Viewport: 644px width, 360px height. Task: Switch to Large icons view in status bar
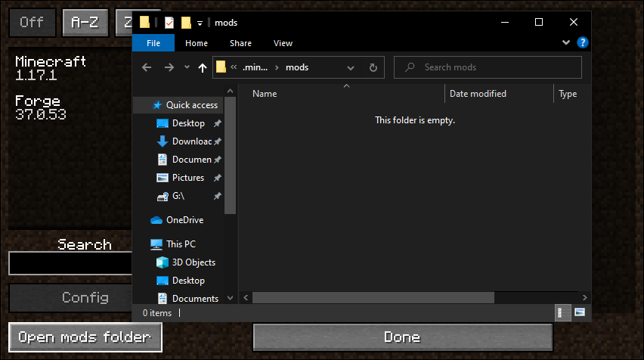[580, 313]
